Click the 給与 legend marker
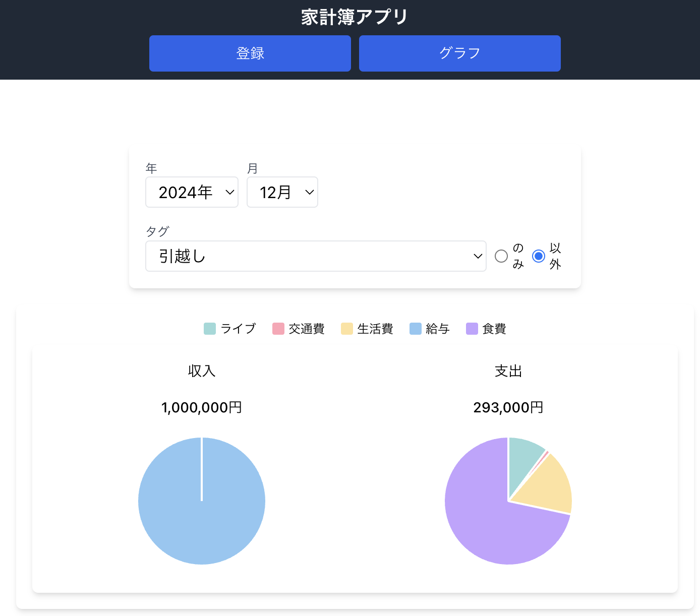The height and width of the screenshot is (616, 700). click(x=415, y=328)
